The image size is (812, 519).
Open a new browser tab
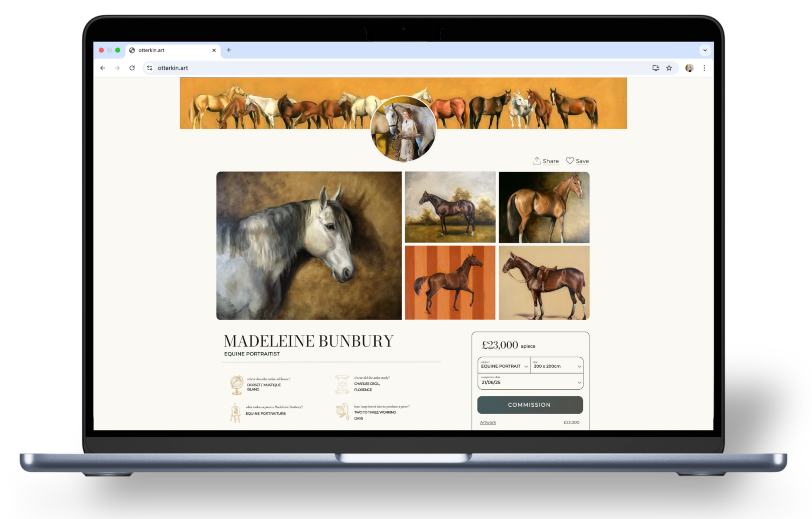click(229, 50)
